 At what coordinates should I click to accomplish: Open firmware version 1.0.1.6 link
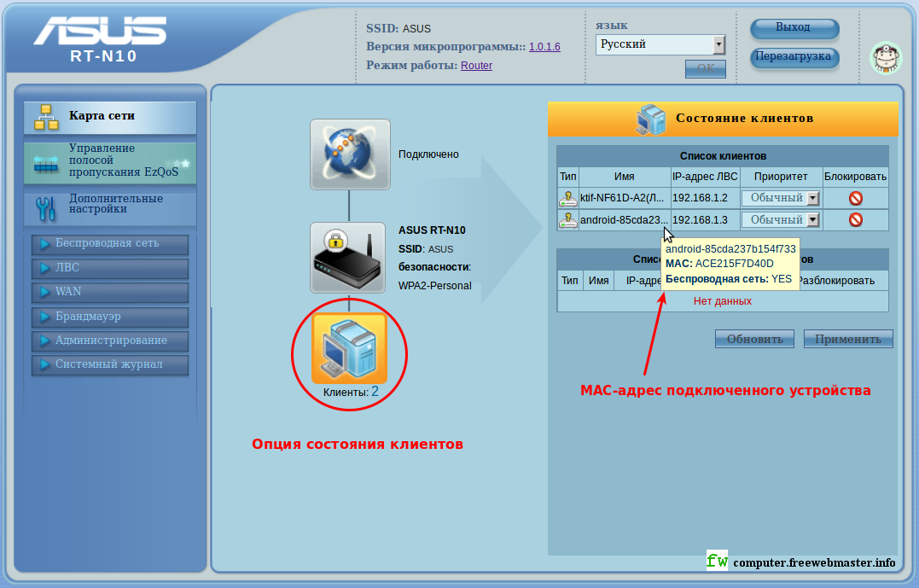click(544, 47)
